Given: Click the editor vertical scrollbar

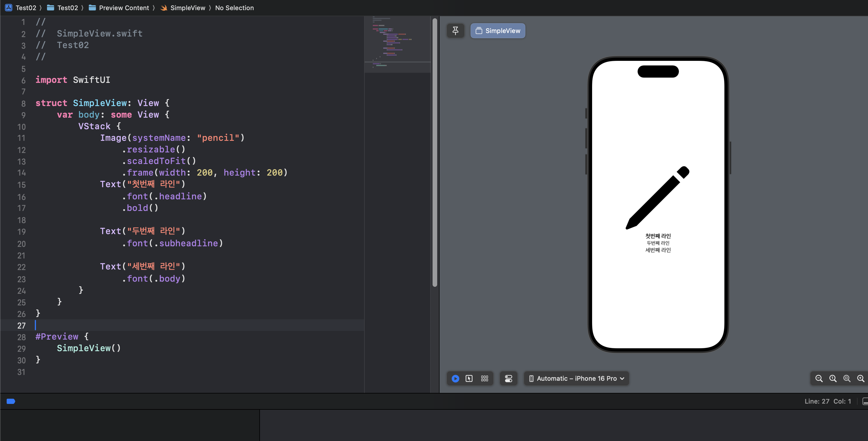Looking at the screenshot, I should tap(435, 152).
